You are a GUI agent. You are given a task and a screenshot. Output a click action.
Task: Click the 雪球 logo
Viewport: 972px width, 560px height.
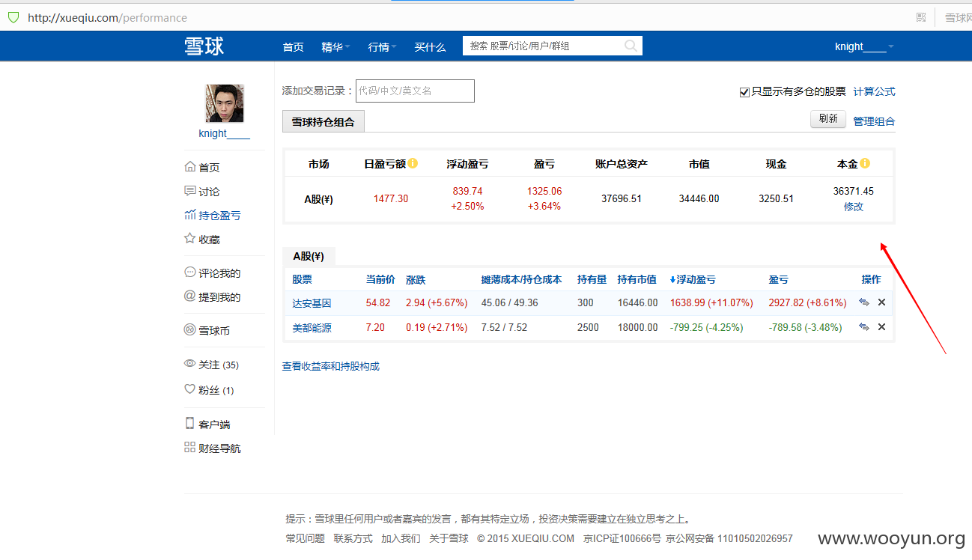coord(204,46)
